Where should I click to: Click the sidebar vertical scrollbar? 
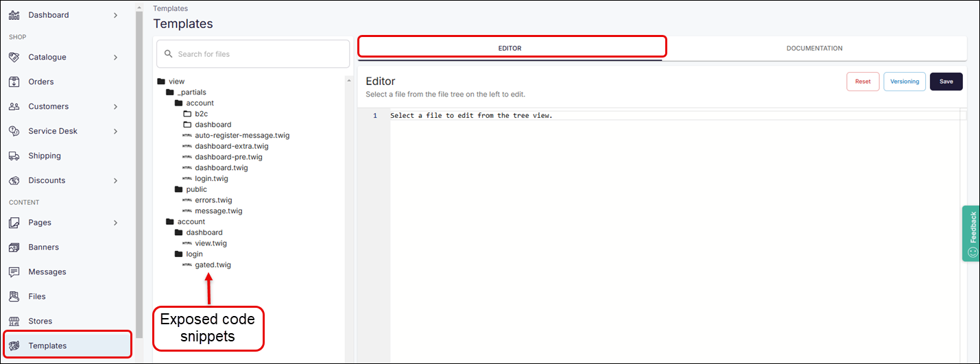pos(140,175)
